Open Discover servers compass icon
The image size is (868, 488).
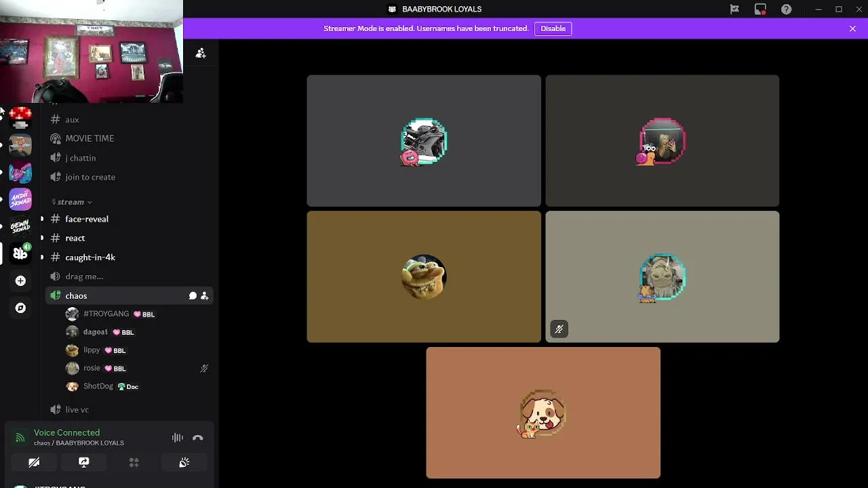point(20,308)
